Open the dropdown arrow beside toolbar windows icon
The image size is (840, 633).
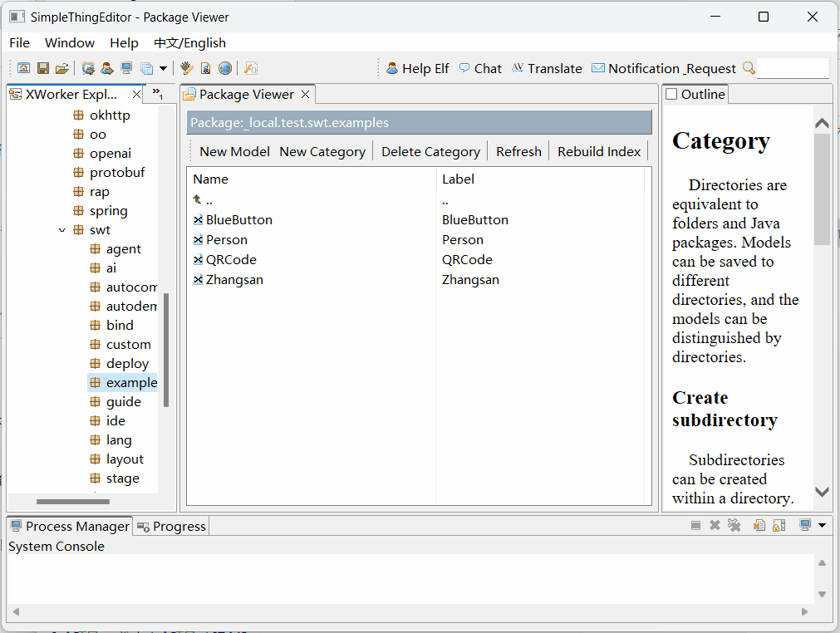point(163,68)
